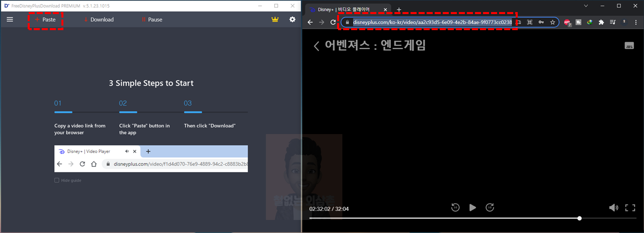Click the Chrome profile avatar

tap(624, 22)
